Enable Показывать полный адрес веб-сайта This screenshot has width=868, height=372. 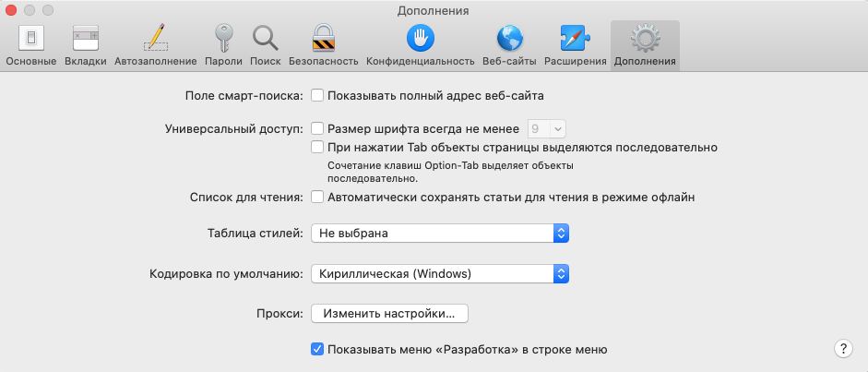point(317,96)
